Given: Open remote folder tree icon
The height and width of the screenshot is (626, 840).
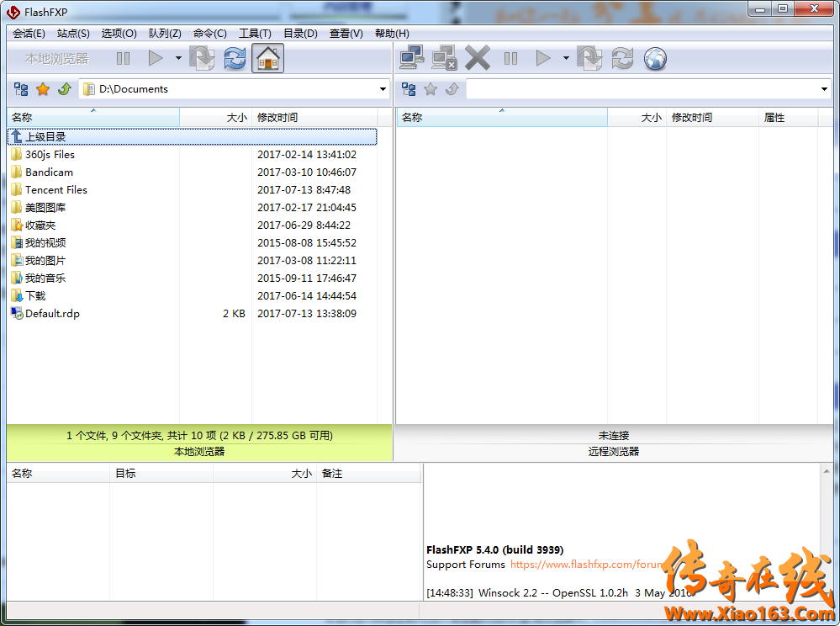Looking at the screenshot, I should (409, 89).
